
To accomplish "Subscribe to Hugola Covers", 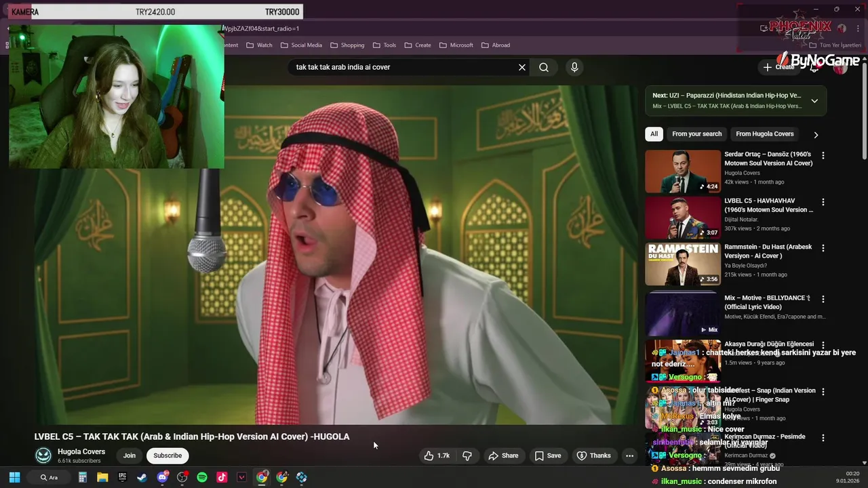I will (167, 455).
